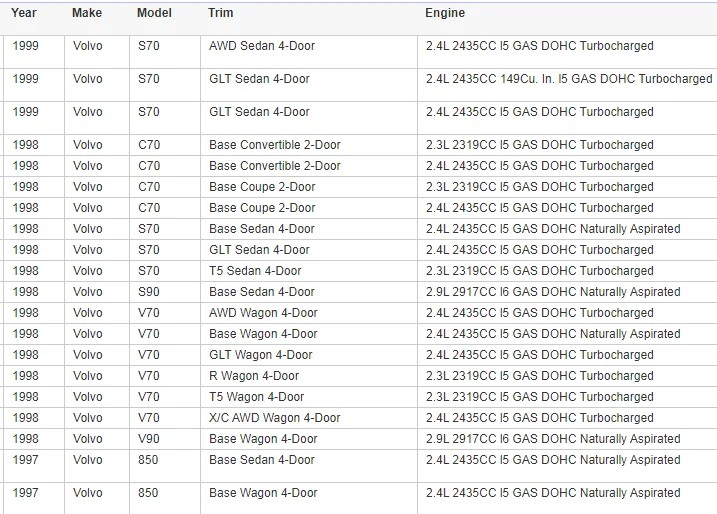The width and height of the screenshot is (717, 514).
Task: Click 2.4L engine cell of Base Coupe row
Action: point(540,208)
